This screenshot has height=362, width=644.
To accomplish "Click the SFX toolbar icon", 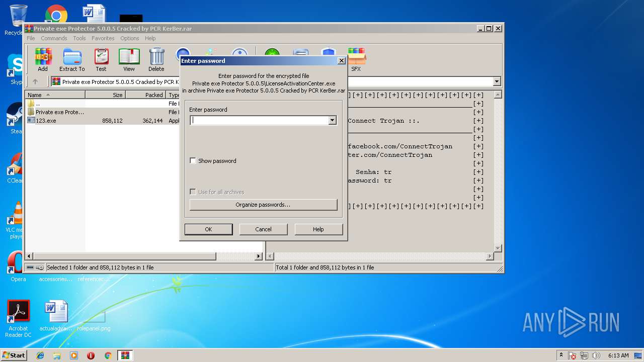I will click(x=356, y=60).
